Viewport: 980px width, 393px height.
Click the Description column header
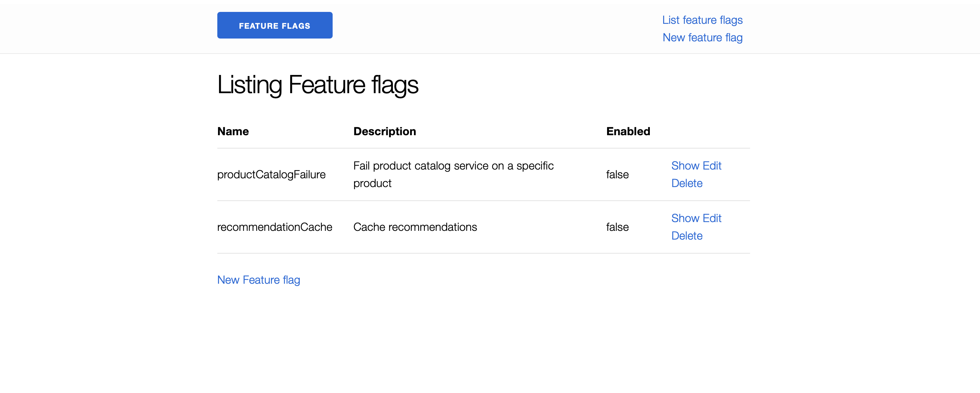coord(384,131)
